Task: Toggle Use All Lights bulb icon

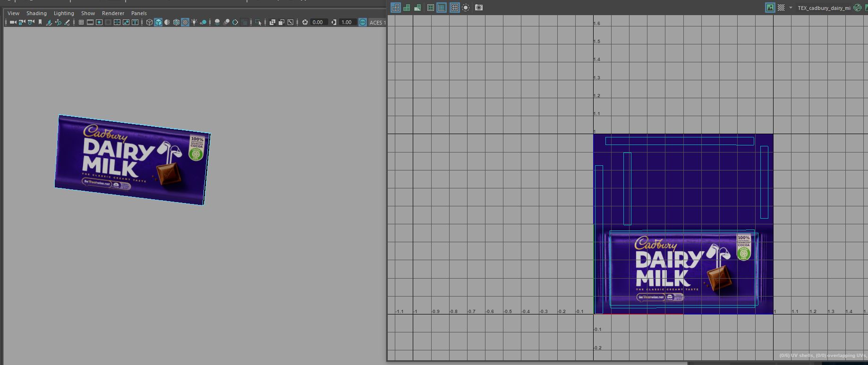Action: pyautogui.click(x=194, y=22)
